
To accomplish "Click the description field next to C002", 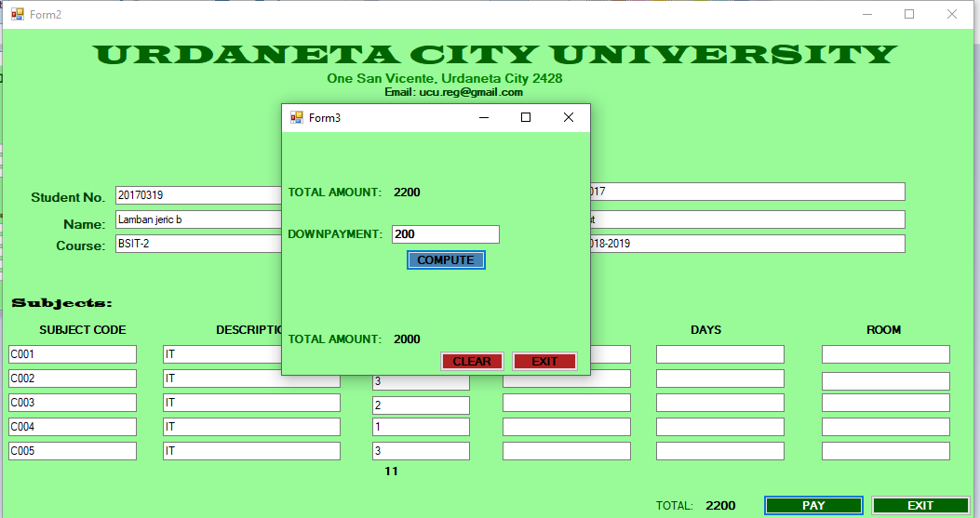I will 251,379.
